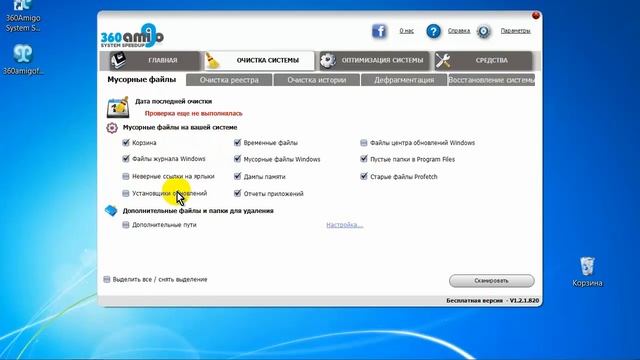Click the Дата последней очистки label
640x360 pixels.
173,101
